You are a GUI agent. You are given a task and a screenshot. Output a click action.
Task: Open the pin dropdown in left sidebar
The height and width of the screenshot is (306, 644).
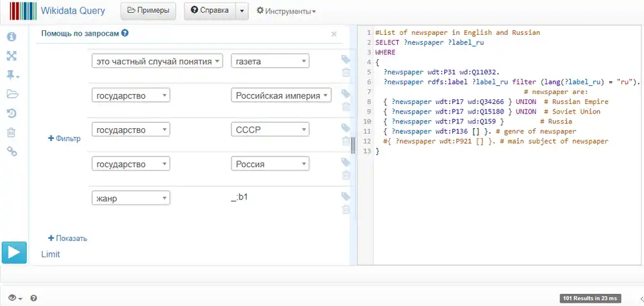(x=13, y=75)
